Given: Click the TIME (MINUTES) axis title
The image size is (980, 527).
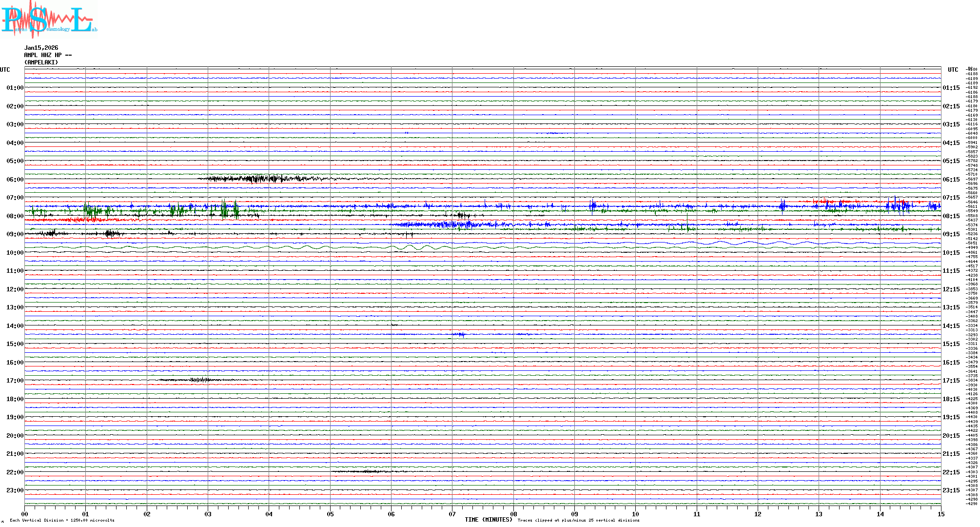Looking at the screenshot, I should click(x=489, y=520).
